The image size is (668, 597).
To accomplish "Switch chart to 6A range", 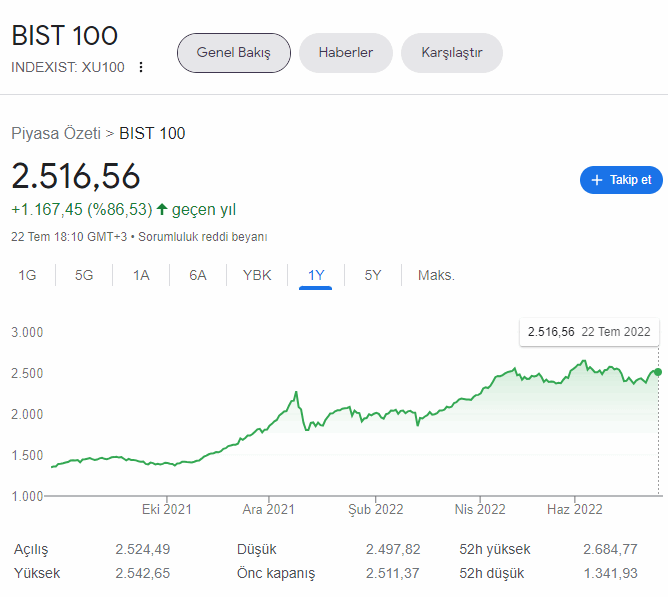I will (198, 275).
